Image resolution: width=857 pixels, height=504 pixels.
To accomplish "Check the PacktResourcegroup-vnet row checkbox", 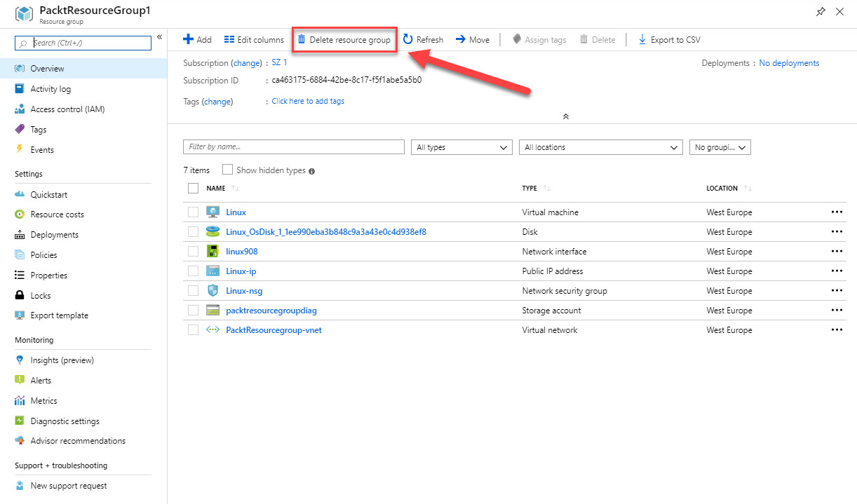I will click(193, 329).
